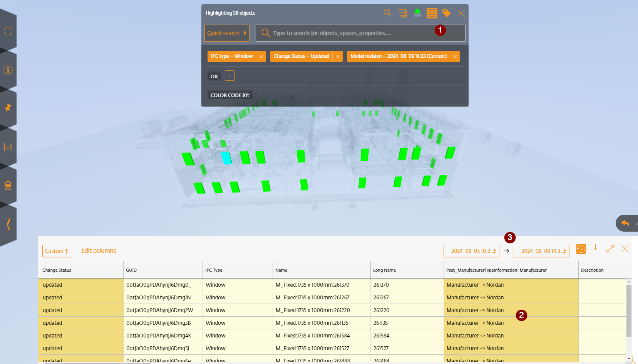Click Long Name cell 261370

[x=407, y=285]
